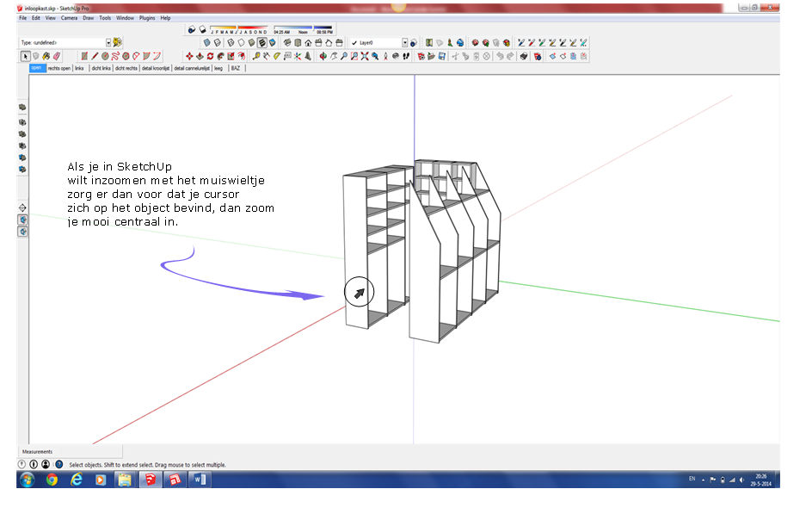Select the Scale tool
This screenshot has width=812, height=520.
click(x=231, y=56)
